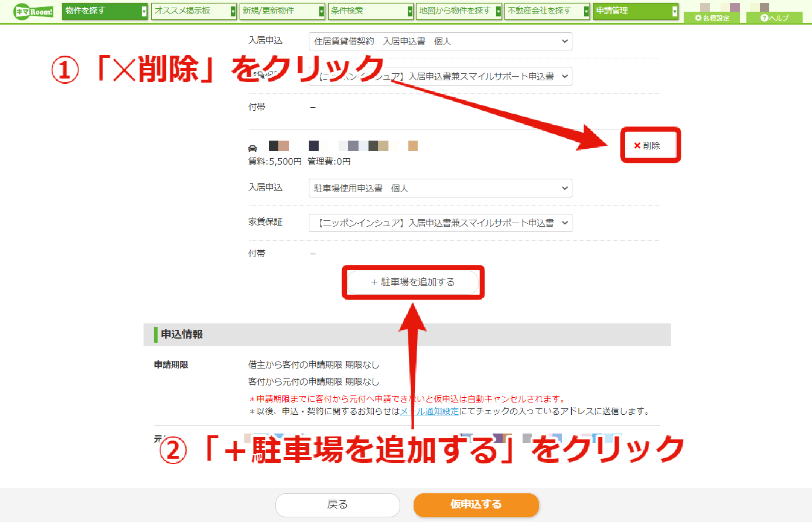This screenshot has height=522, width=812.
Task: Expand the 住居賃貸借契約 入居申込書 個人 dropdown
Action: point(441,42)
